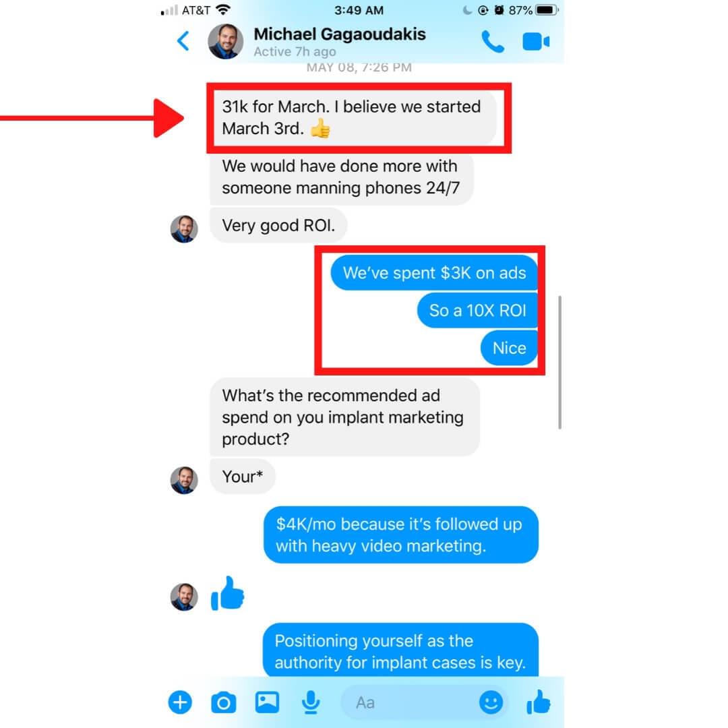Send a thumbs-up like from bottom bar
Screen dimensions: 728x728
click(539, 701)
